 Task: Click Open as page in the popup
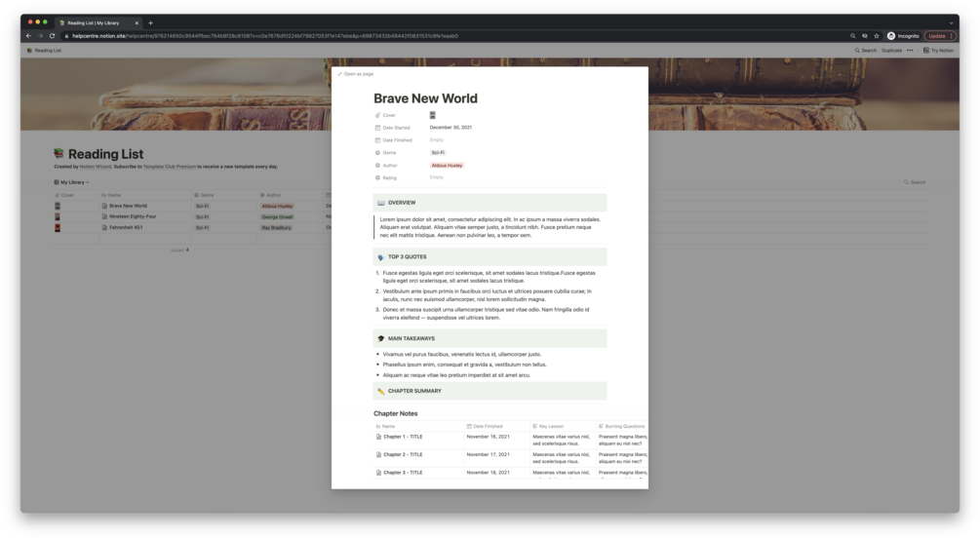[x=356, y=74]
